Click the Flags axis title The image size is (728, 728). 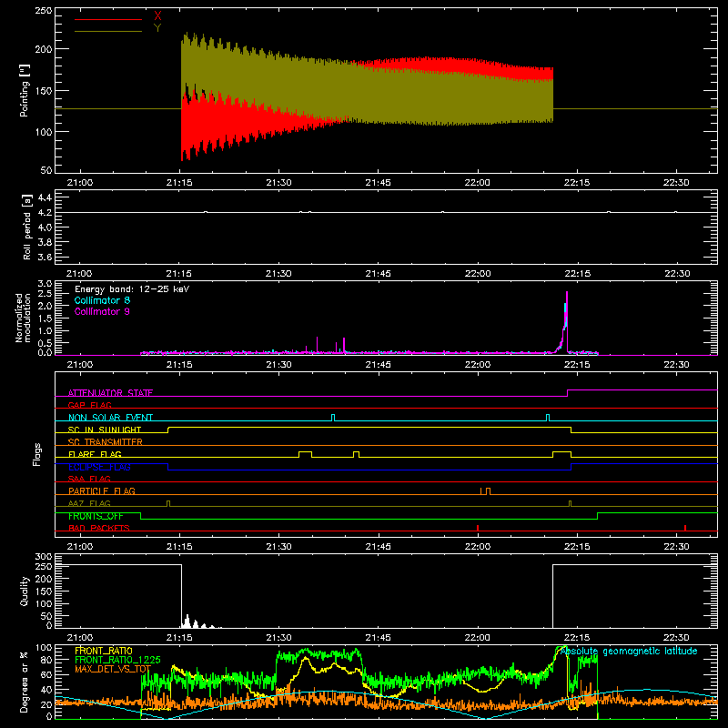37,454
